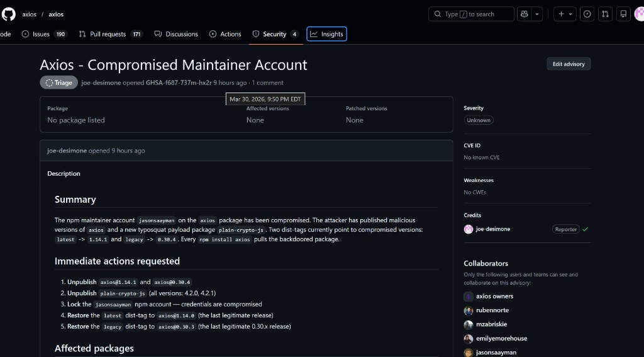Open the Security tab
This screenshot has width=644, height=357.
(275, 34)
